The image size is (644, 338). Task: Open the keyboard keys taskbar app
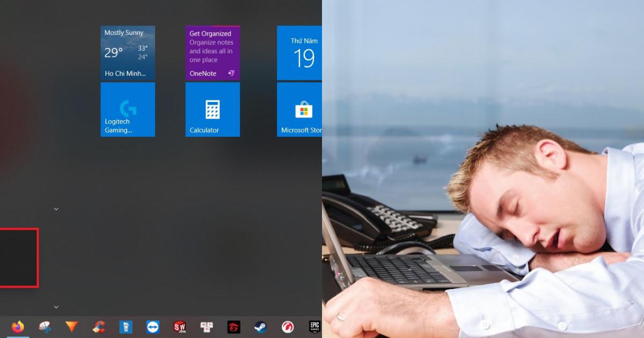[x=207, y=326]
